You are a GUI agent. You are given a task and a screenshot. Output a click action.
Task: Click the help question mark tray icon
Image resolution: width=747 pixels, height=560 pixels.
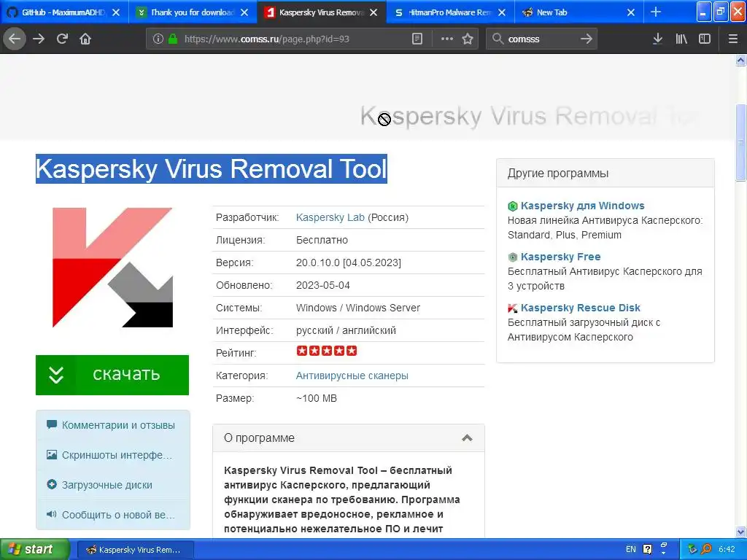coord(647,550)
